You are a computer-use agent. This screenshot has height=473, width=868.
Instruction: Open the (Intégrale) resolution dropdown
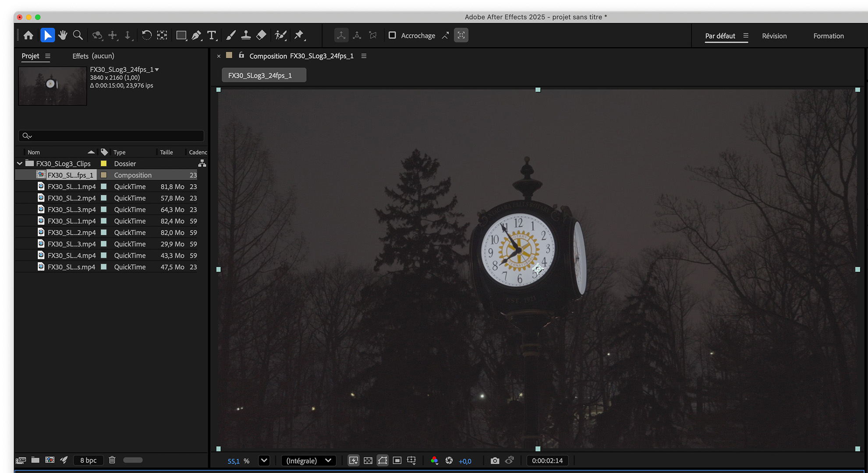(x=308, y=460)
